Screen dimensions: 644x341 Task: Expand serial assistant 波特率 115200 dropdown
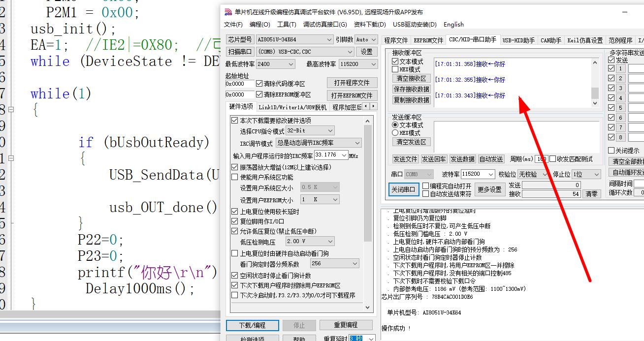click(x=490, y=174)
